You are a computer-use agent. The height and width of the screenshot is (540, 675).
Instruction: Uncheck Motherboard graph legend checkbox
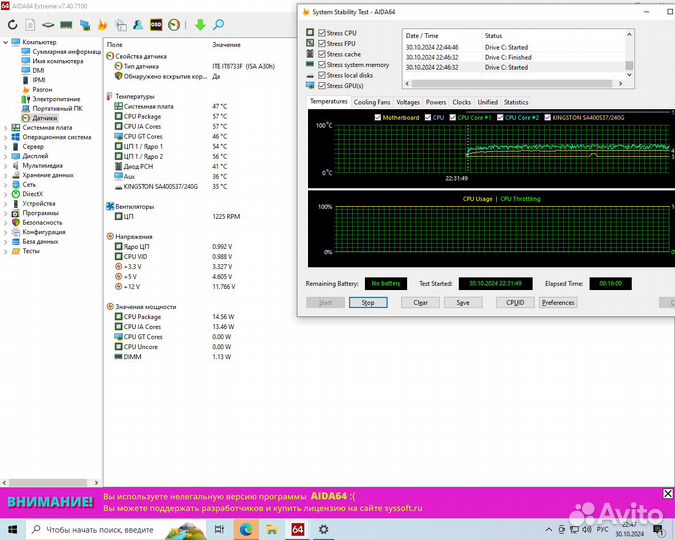coord(378,117)
